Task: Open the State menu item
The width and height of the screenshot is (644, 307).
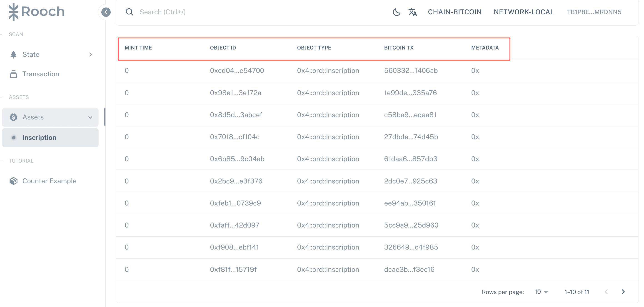Action: click(x=50, y=54)
